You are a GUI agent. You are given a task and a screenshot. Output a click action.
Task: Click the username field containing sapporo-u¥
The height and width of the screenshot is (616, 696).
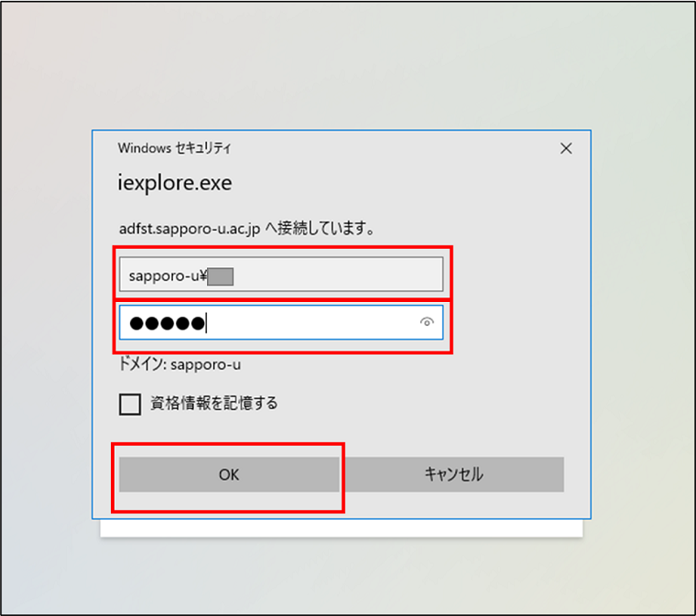click(x=281, y=275)
